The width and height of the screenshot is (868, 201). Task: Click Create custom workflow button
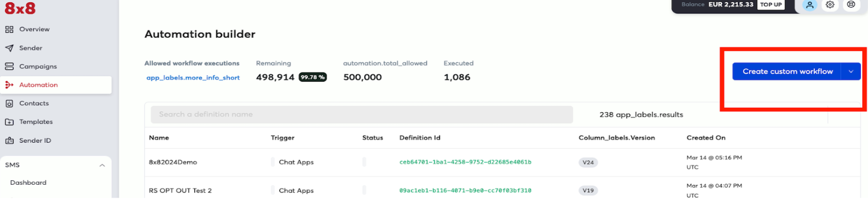pyautogui.click(x=787, y=72)
